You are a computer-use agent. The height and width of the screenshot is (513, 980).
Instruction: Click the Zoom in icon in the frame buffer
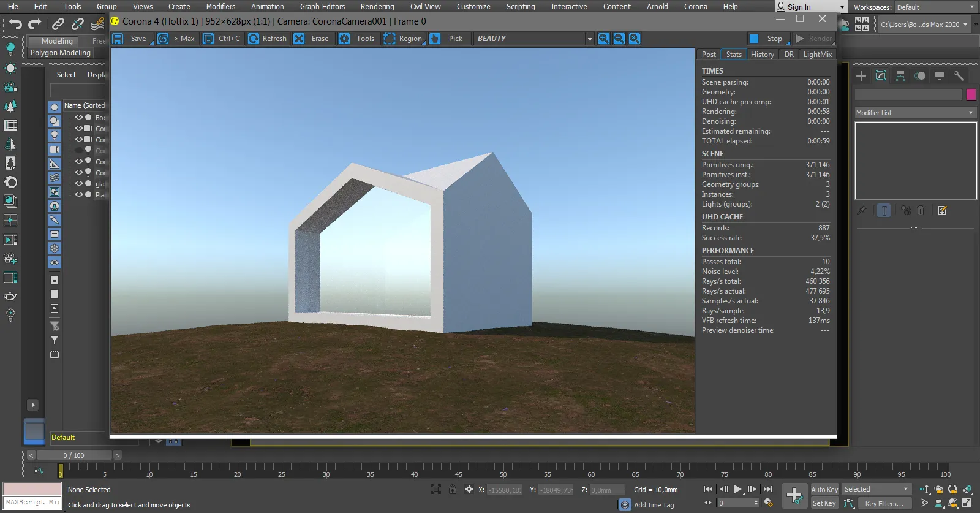(x=604, y=39)
